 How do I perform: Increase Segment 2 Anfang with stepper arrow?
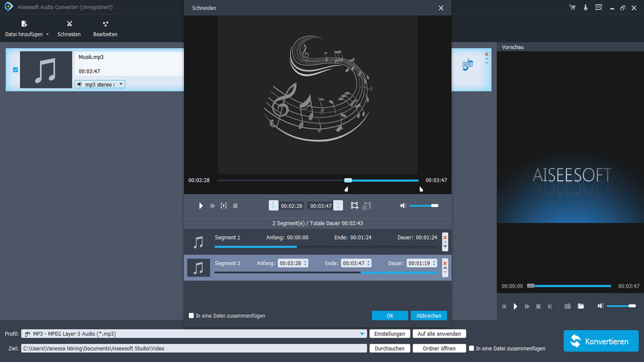tap(305, 261)
